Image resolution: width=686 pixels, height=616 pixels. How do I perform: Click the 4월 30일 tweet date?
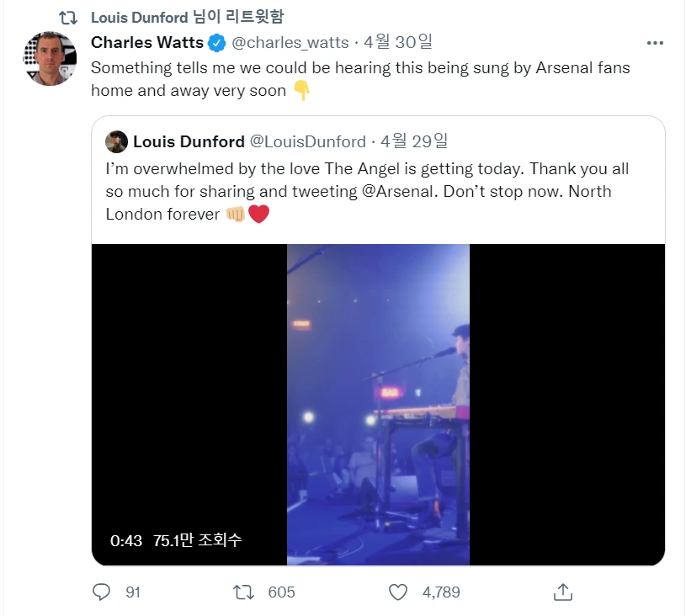coord(397,42)
